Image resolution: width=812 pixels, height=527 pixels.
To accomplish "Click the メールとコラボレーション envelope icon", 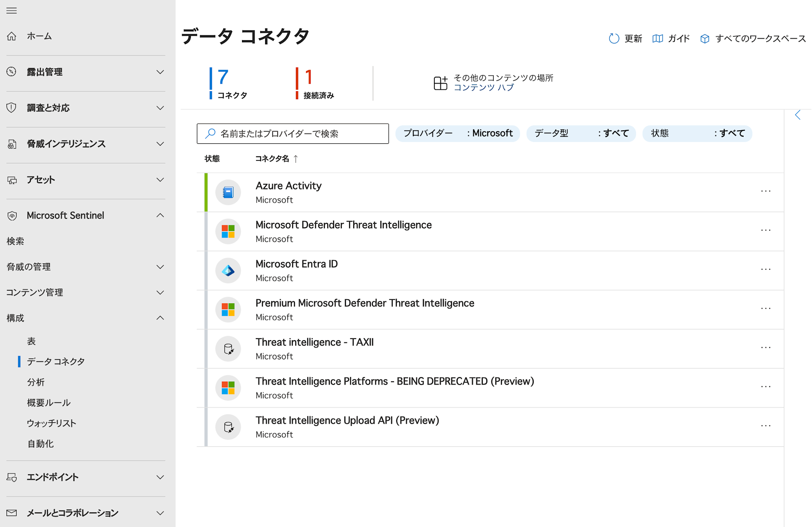I will click(12, 513).
